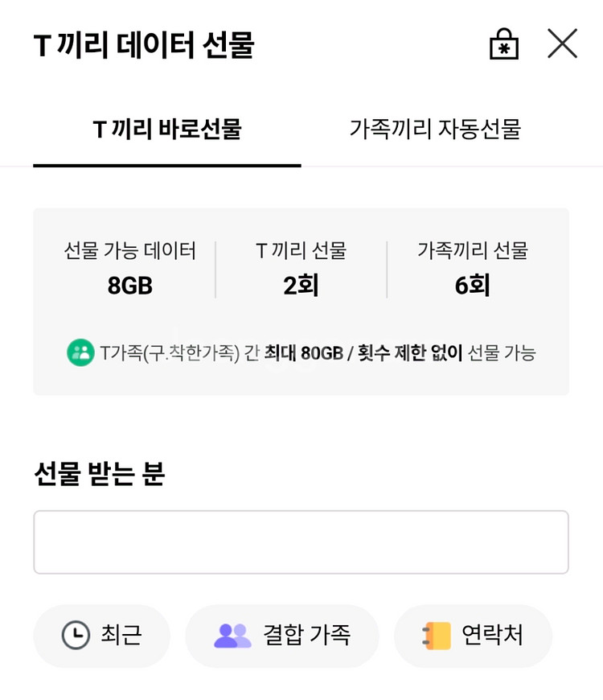Image resolution: width=603 pixels, height=700 pixels.
Task: Close the T끼리 데이터 선물 screen
Action: coord(562,43)
